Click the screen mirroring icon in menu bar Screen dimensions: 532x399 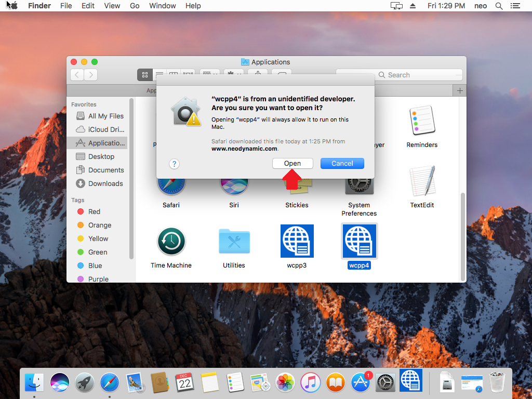point(396,6)
